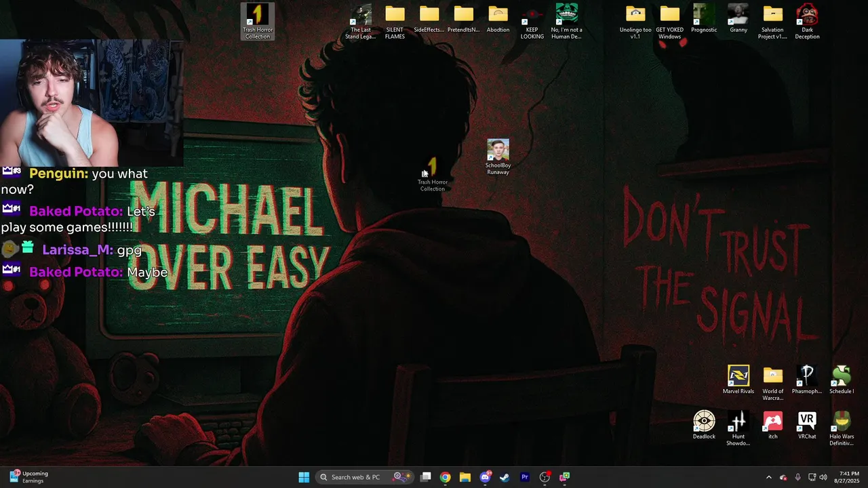Click the microphone tray icon
The width and height of the screenshot is (868, 488).
tap(798, 477)
